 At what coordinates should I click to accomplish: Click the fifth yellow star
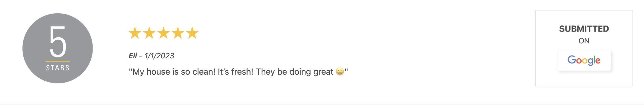(192, 33)
